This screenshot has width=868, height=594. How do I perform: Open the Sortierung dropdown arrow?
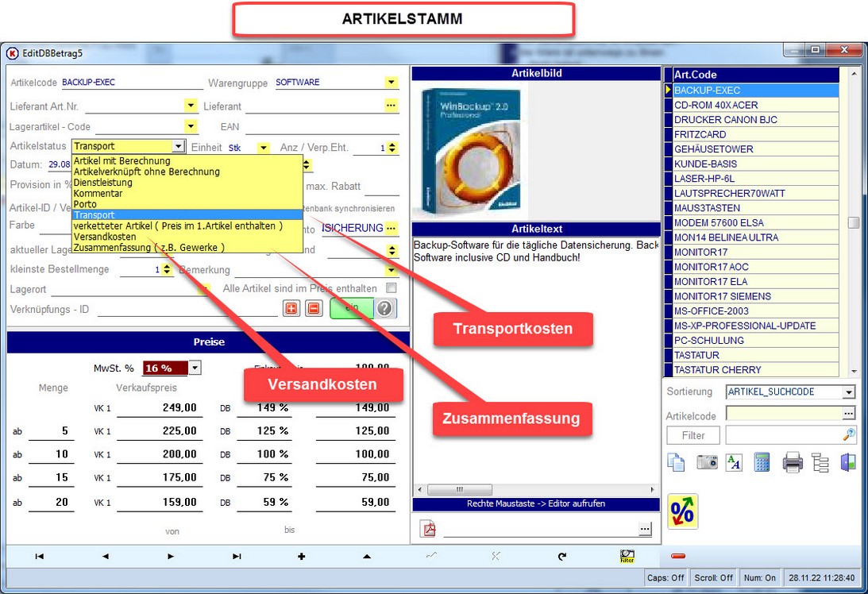point(849,392)
